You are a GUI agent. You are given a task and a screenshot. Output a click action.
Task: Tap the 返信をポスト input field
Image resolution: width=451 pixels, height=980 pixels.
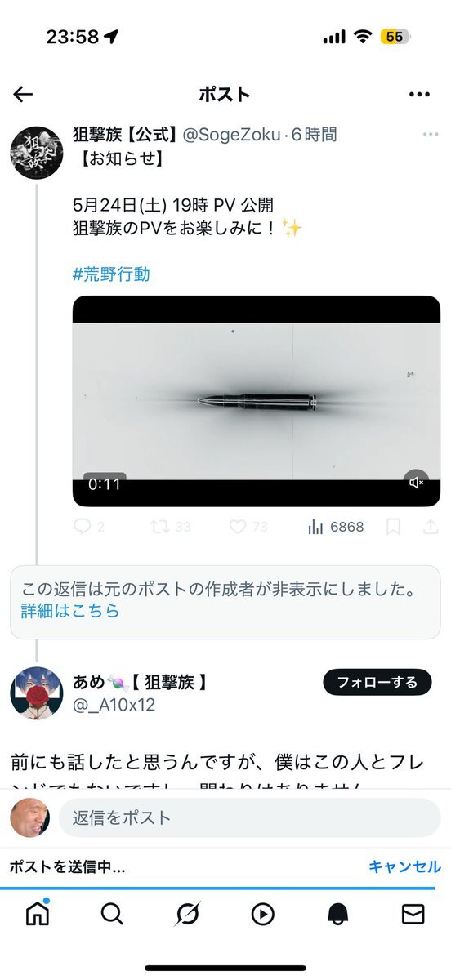249,817
